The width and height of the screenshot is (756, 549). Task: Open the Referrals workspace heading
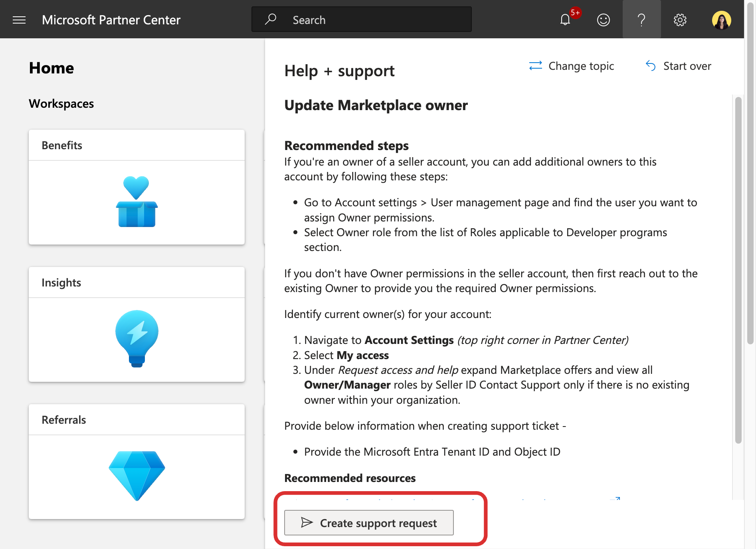coord(64,420)
